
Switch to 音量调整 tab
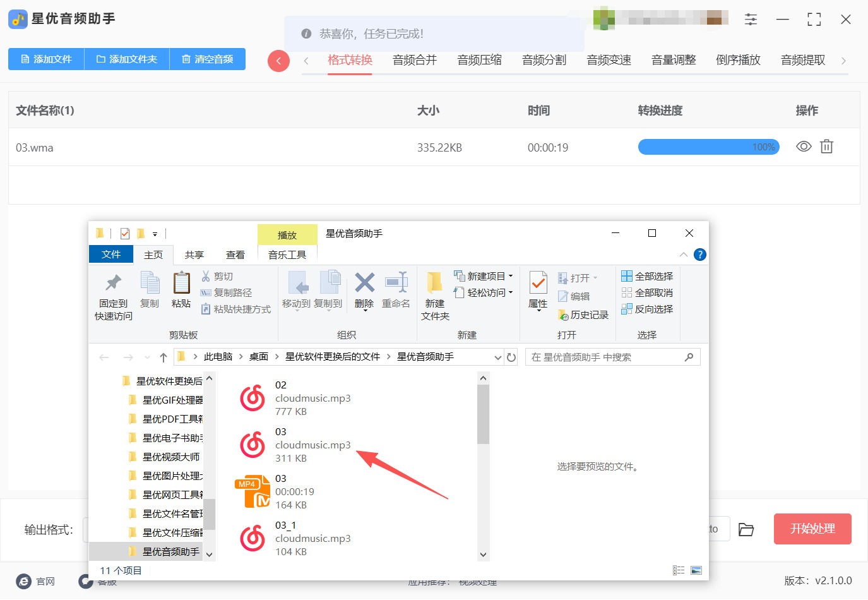click(674, 60)
